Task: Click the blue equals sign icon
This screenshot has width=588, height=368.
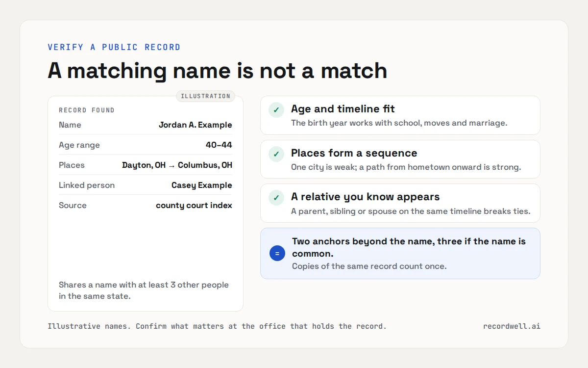Action: coord(277,253)
